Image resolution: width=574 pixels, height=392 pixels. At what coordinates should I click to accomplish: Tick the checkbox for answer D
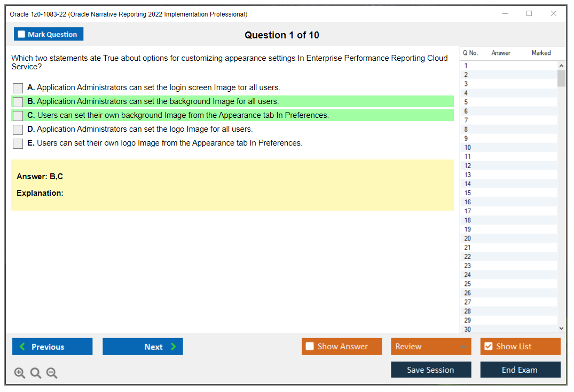tap(18, 130)
